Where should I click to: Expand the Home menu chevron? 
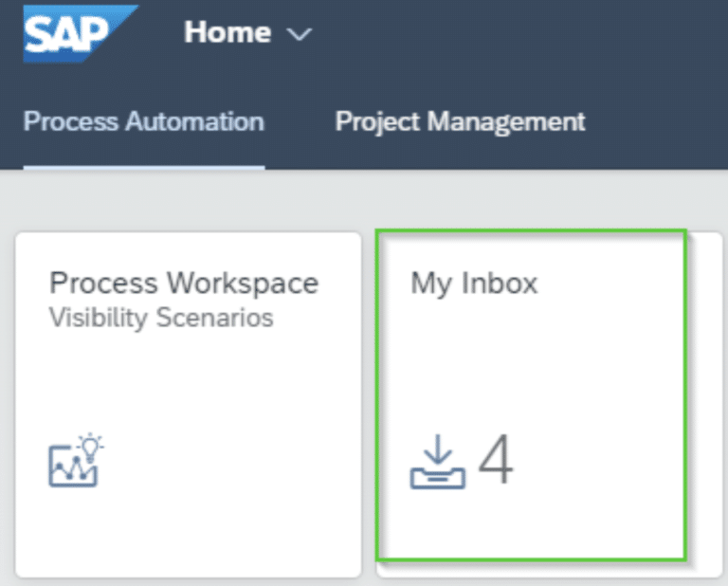click(299, 34)
